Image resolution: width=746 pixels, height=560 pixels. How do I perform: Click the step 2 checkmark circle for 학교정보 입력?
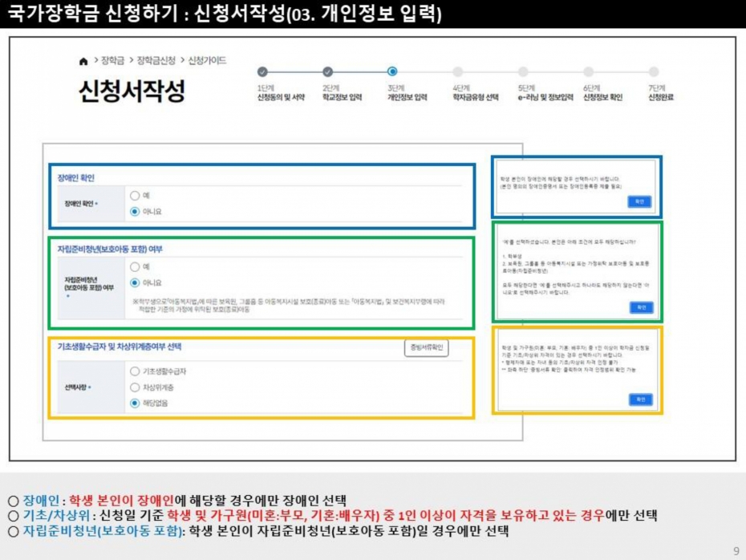[x=327, y=72]
